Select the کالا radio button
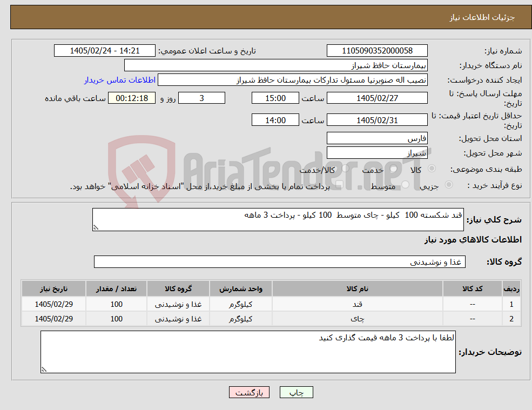 coord(432,169)
